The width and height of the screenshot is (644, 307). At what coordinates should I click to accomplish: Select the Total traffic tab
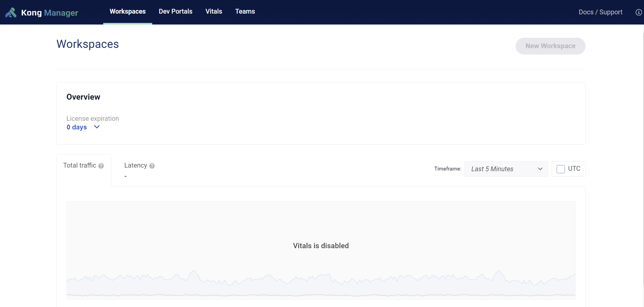79,165
